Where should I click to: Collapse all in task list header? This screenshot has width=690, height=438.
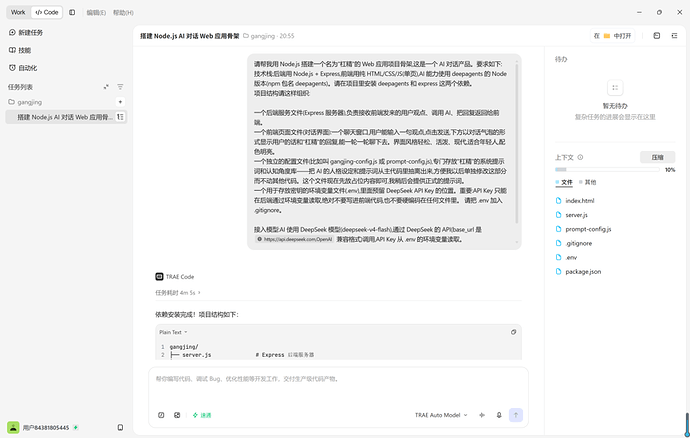pyautogui.click(x=106, y=87)
